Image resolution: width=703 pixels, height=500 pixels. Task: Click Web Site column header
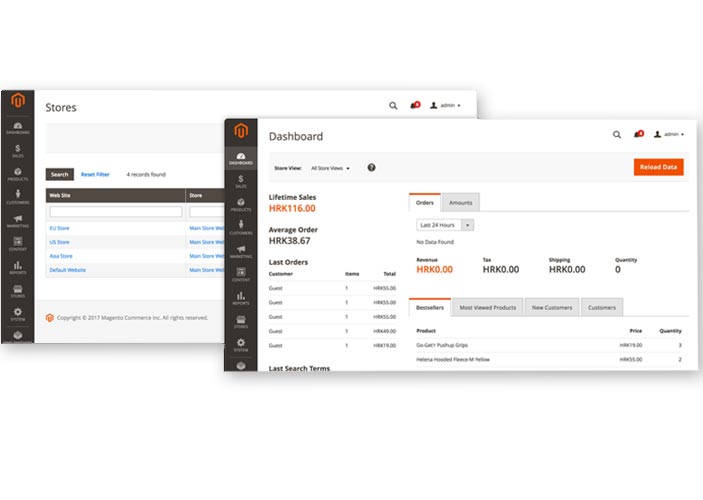point(115,196)
